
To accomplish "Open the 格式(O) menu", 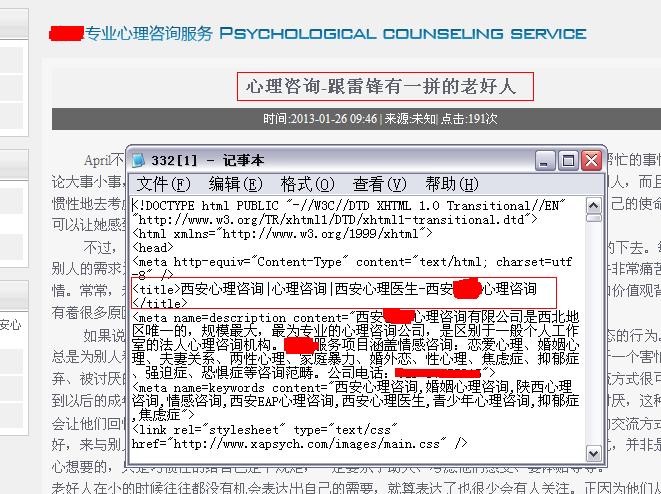I will pyautogui.click(x=307, y=184).
